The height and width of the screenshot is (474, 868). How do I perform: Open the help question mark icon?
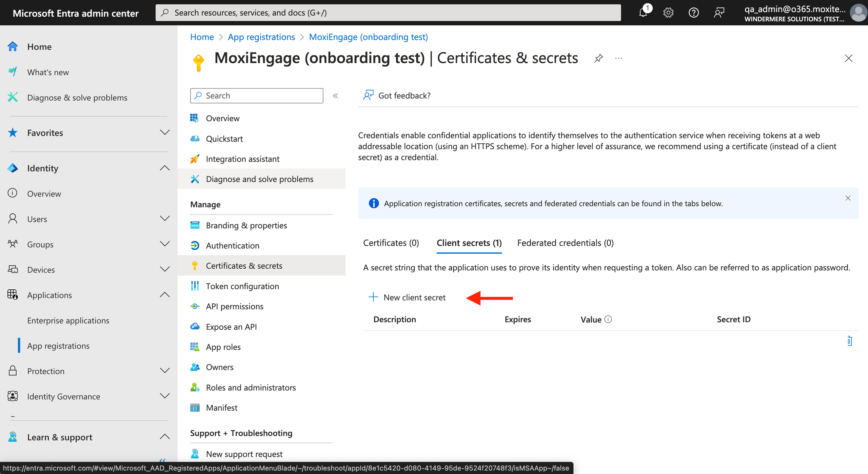[x=693, y=13]
